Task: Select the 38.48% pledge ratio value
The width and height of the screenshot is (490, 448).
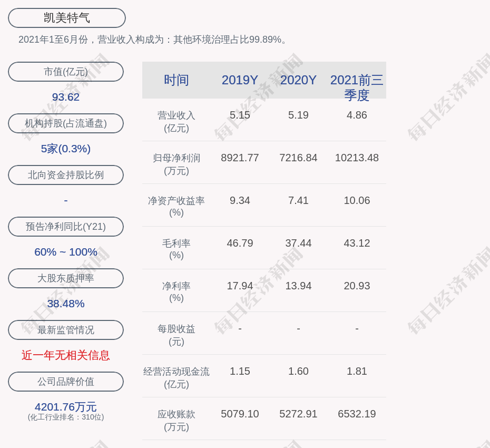Action: (x=66, y=303)
